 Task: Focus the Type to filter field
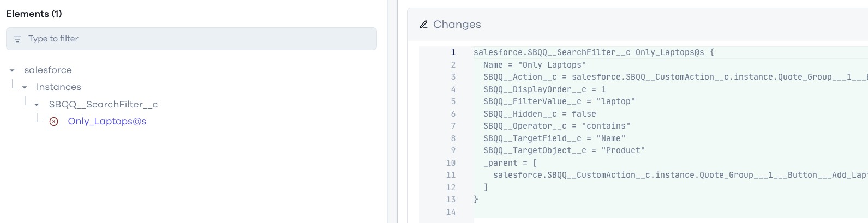point(196,39)
